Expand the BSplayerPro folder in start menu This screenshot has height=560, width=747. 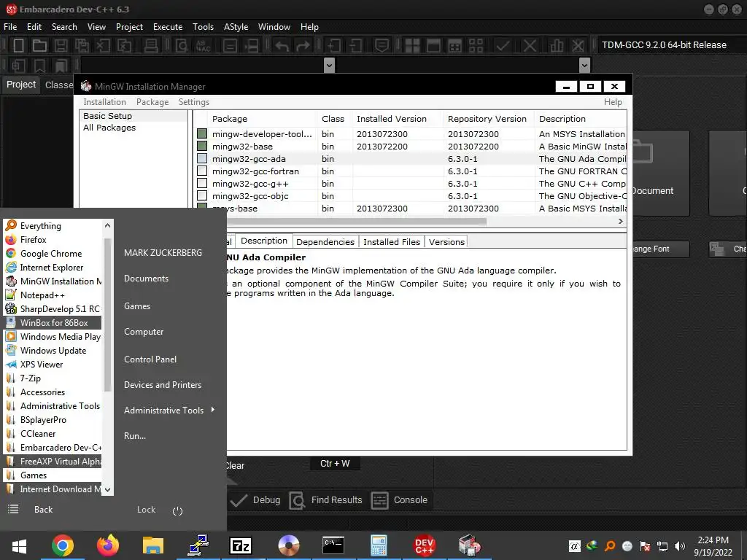point(43,420)
